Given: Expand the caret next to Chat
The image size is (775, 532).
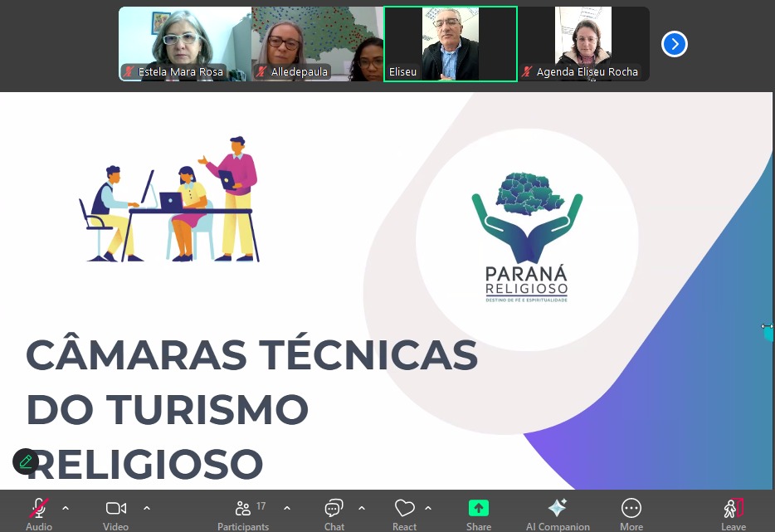Looking at the screenshot, I should click(362, 508).
